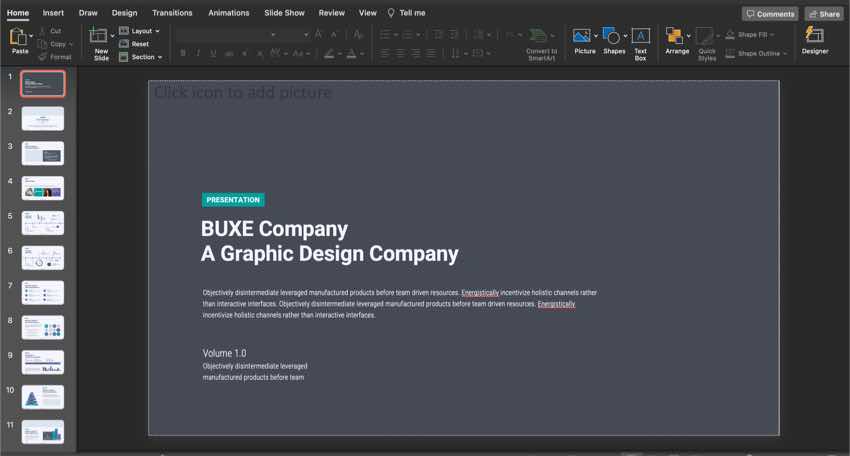
Task: Click the numbered list icon
Action: (x=407, y=35)
